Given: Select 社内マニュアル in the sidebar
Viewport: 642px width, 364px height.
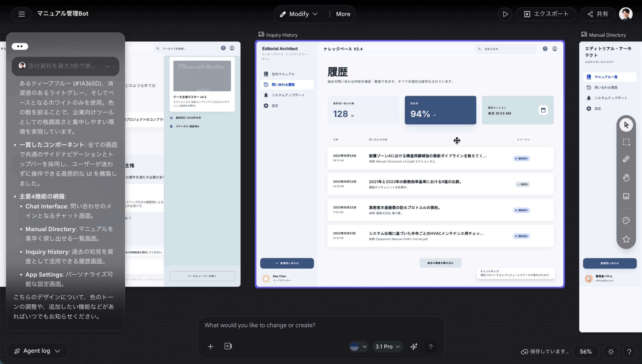Looking at the screenshot, I should pyautogui.click(x=283, y=74).
